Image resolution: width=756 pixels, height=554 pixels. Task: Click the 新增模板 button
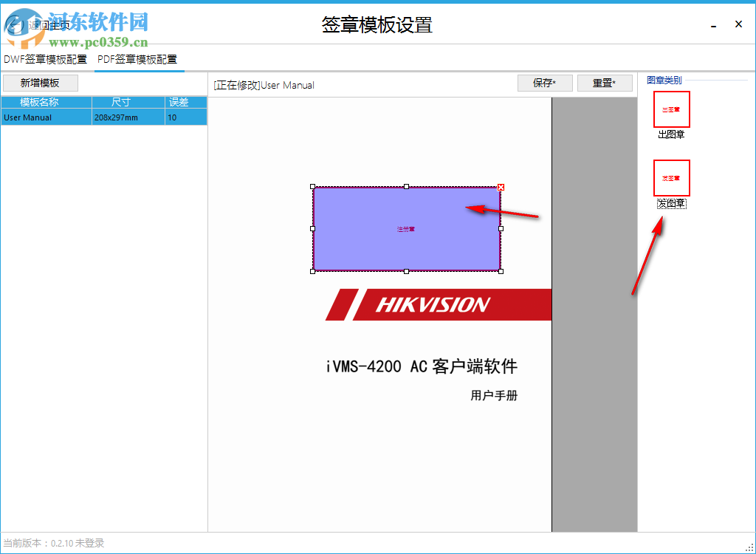(x=41, y=83)
